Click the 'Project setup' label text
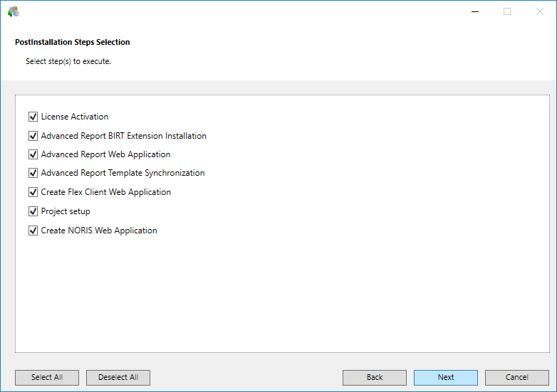This screenshot has width=557, height=392. coord(66,211)
